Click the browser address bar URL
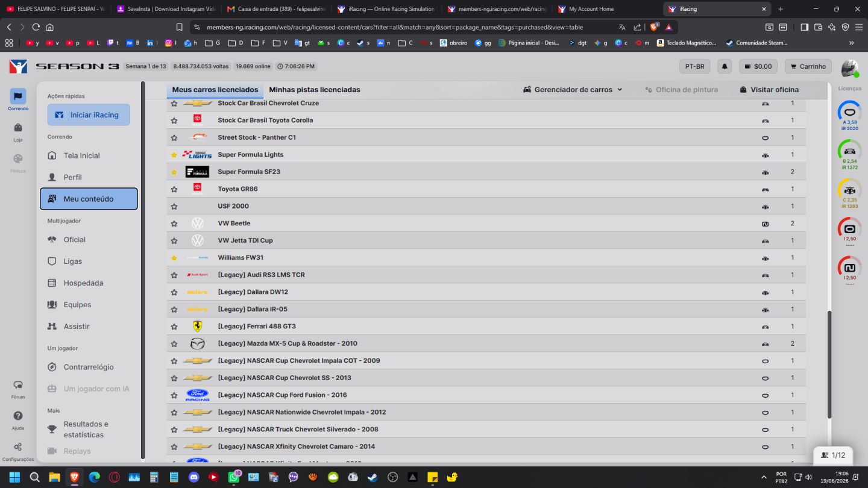This screenshot has height=488, width=868. click(395, 27)
